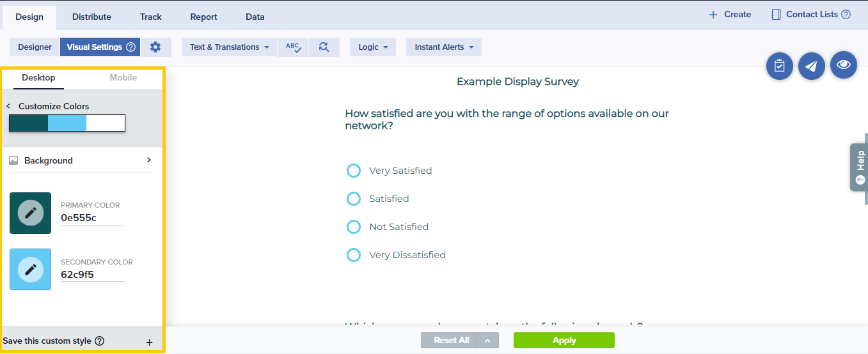Edit the primary color swatch
Image resolution: width=868 pixels, height=354 pixels.
30,213
